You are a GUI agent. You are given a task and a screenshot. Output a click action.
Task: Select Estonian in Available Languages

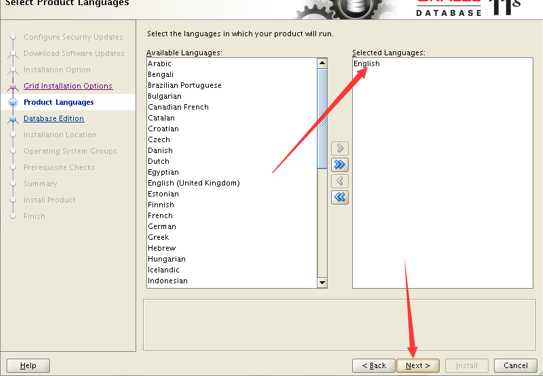point(232,194)
